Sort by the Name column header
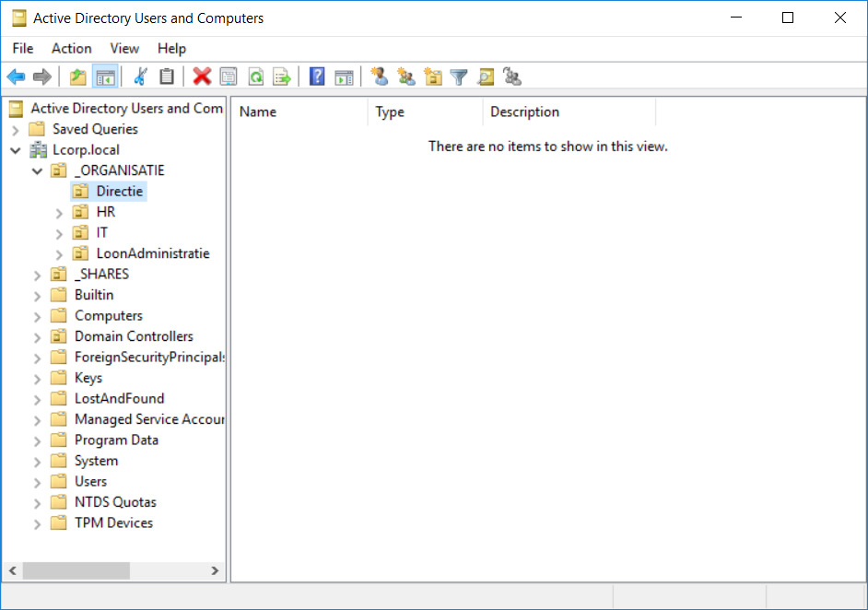The height and width of the screenshot is (610, 868). tap(299, 111)
